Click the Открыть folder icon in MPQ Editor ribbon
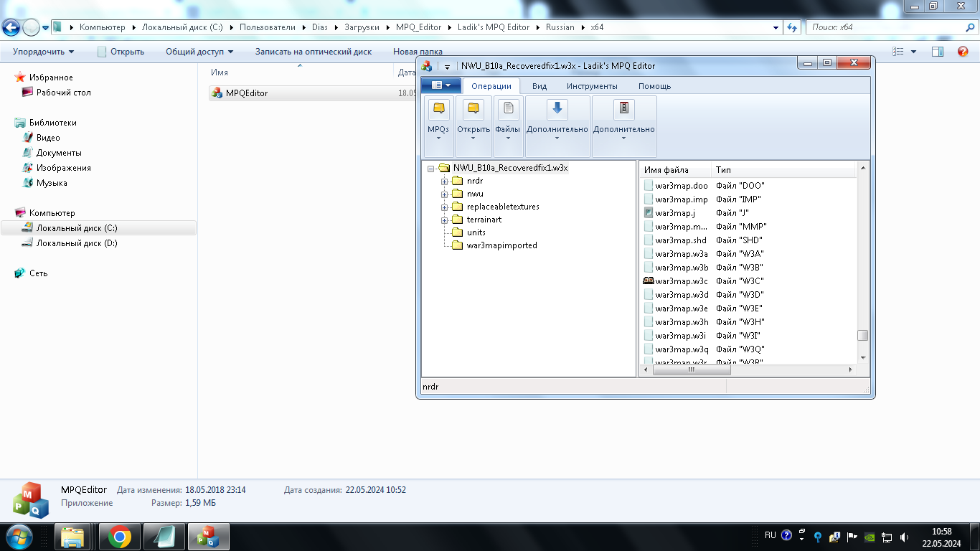The height and width of the screenshot is (551, 980). (473, 109)
